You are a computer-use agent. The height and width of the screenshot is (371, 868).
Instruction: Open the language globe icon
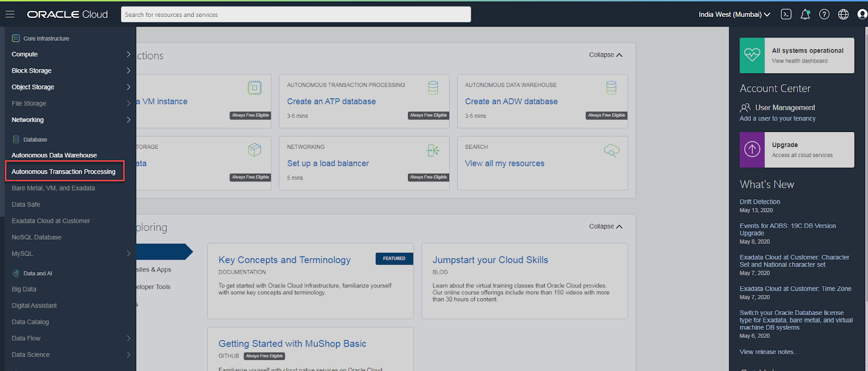point(843,14)
